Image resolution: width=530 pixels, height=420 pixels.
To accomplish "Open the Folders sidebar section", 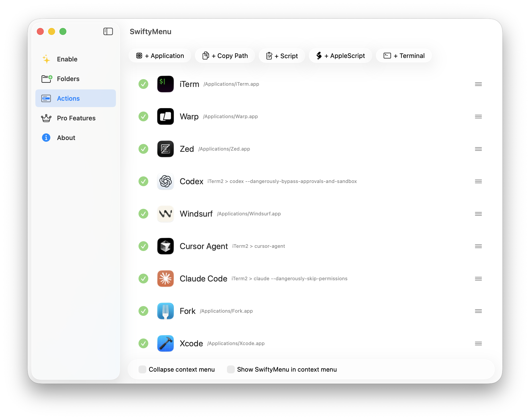I will coord(68,79).
